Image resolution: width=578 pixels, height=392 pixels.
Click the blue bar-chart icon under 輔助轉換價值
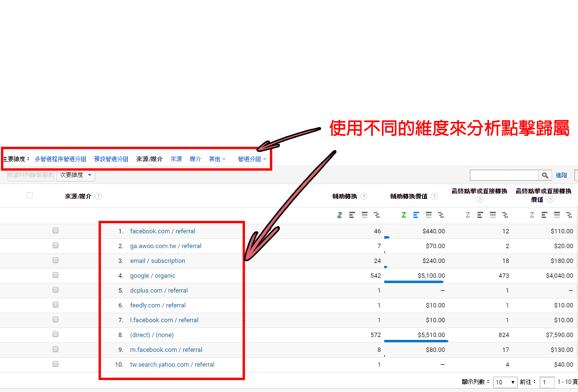click(416, 215)
